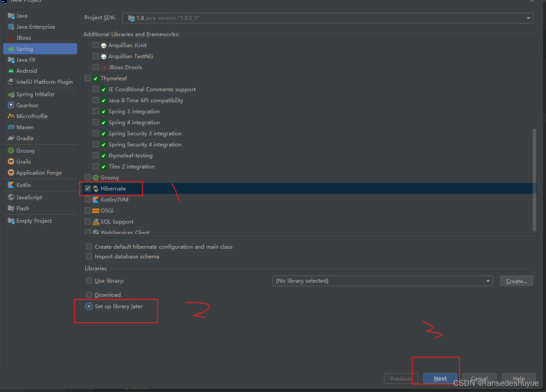Select Empty Project type label
Image resolution: width=546 pixels, height=392 pixels.
[34, 221]
